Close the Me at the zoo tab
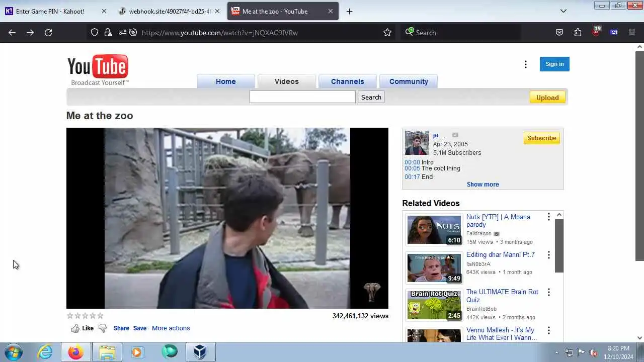The image size is (644, 362). [x=331, y=11]
